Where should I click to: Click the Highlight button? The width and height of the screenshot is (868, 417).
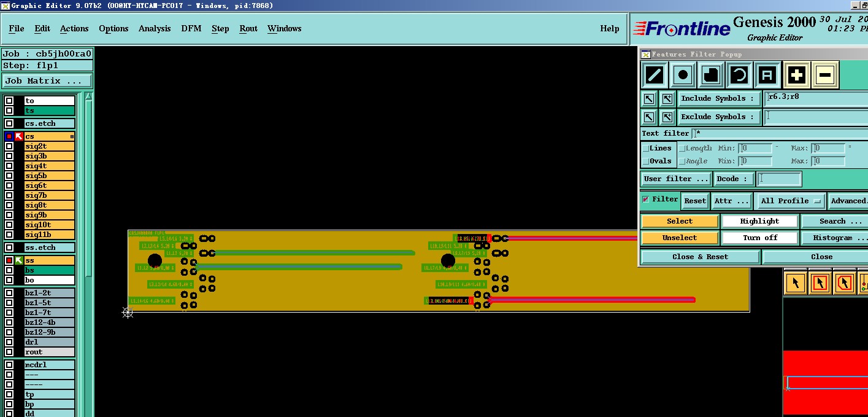(x=759, y=221)
